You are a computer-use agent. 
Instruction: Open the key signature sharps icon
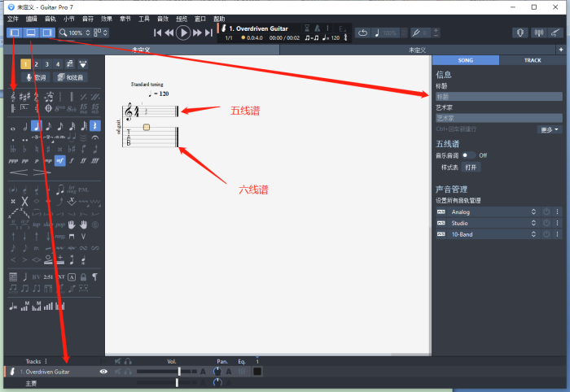pos(24,97)
